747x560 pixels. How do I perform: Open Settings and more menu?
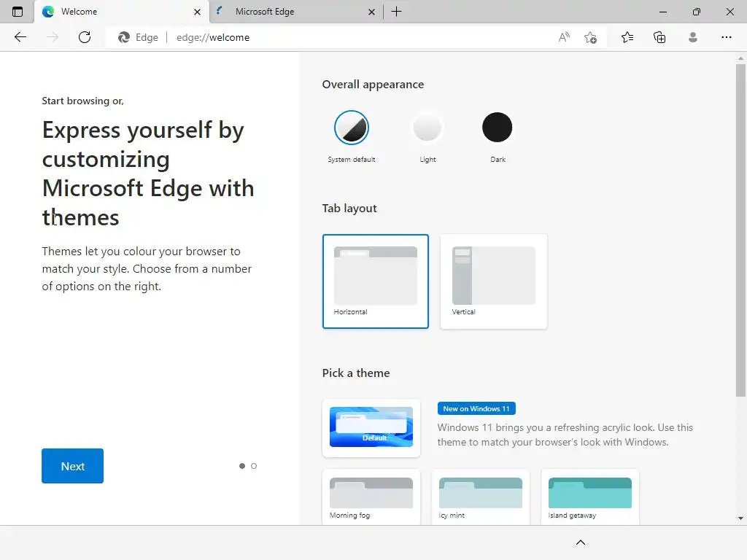pos(726,37)
